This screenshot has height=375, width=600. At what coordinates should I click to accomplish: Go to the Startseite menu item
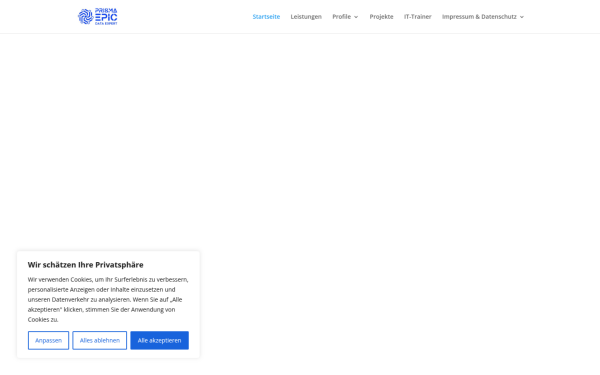pyautogui.click(x=266, y=17)
